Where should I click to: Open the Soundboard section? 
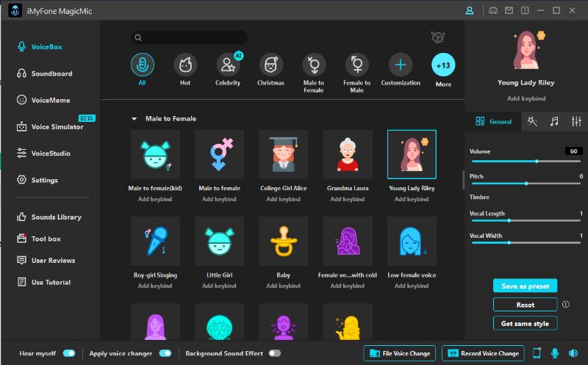pyautogui.click(x=45, y=73)
